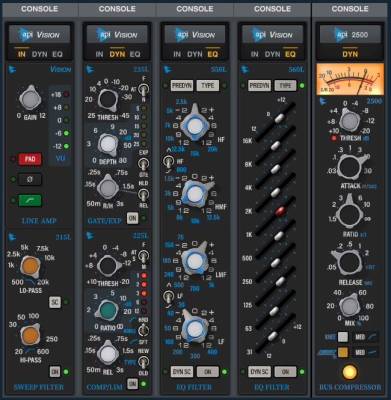This screenshot has height=400, width=391.
Task: Click the API 2500 logo header
Action: (350, 35)
